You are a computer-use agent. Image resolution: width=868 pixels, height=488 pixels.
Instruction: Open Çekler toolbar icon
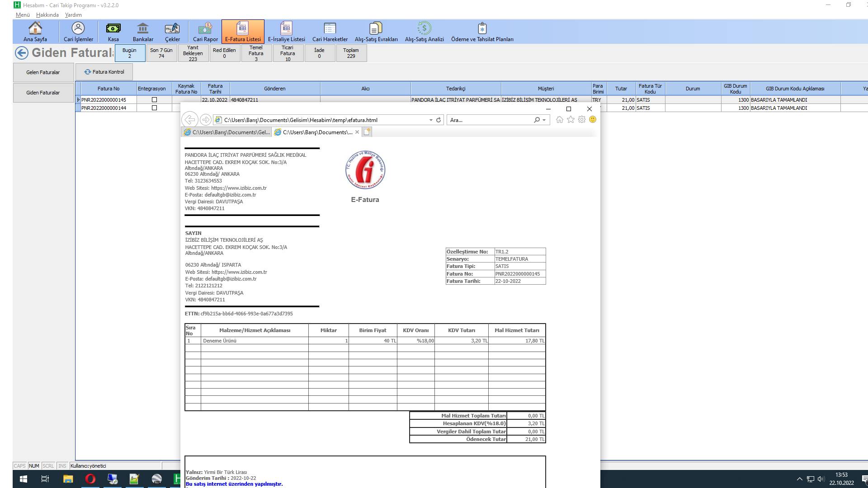pos(172,32)
